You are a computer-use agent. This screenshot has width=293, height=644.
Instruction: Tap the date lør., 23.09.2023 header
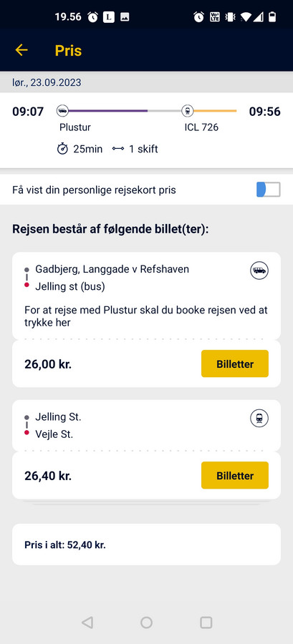(47, 82)
